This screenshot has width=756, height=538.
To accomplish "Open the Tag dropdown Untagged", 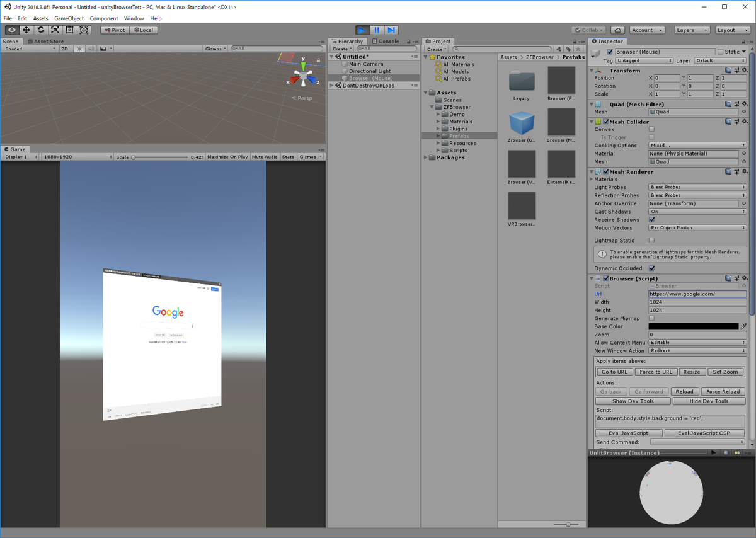I will click(644, 60).
